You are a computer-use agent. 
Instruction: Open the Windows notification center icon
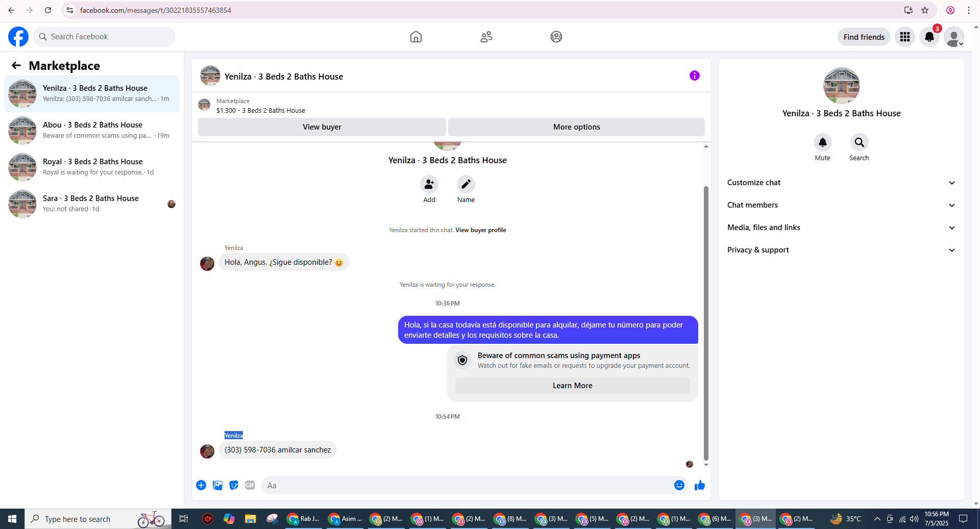coord(963,519)
